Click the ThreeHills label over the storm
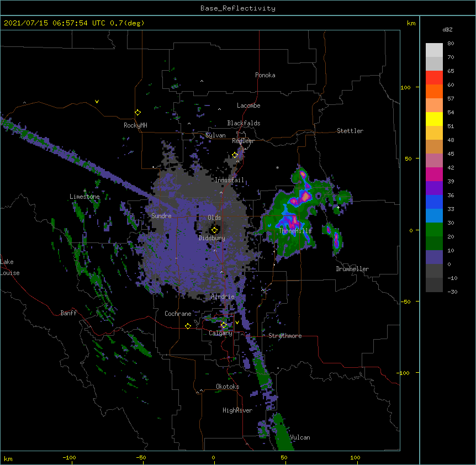This screenshot has width=476, height=465. [x=295, y=231]
